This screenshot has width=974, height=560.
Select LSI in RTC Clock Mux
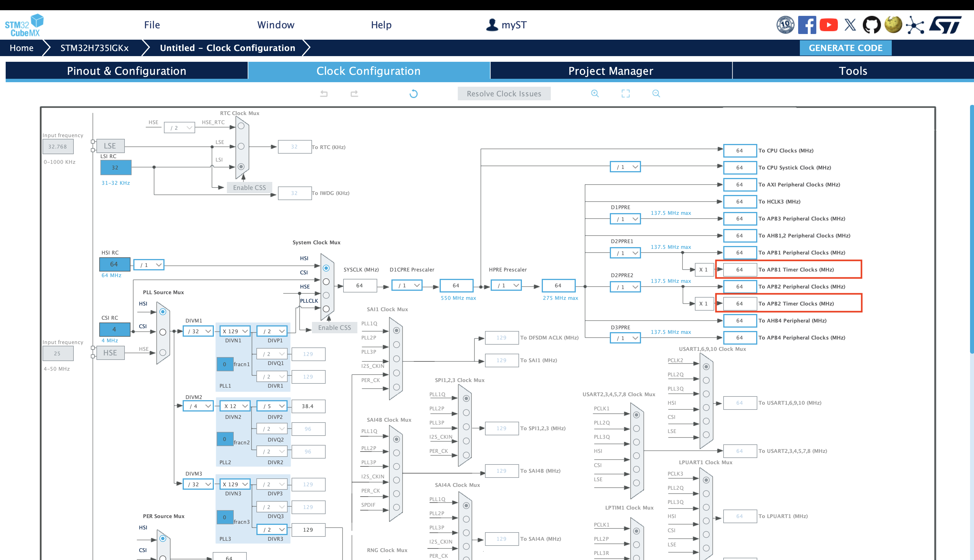[241, 167]
